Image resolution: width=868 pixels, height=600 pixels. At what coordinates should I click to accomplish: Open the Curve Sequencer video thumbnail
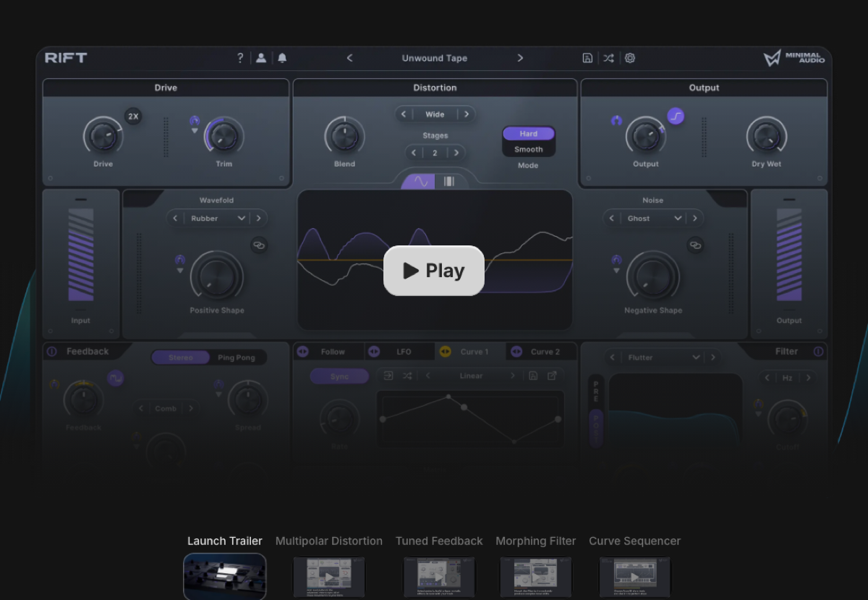[635, 577]
